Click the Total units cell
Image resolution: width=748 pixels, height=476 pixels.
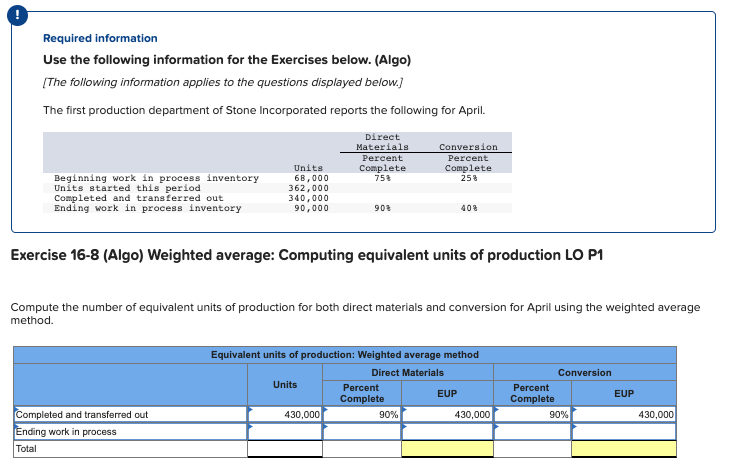[x=285, y=449]
